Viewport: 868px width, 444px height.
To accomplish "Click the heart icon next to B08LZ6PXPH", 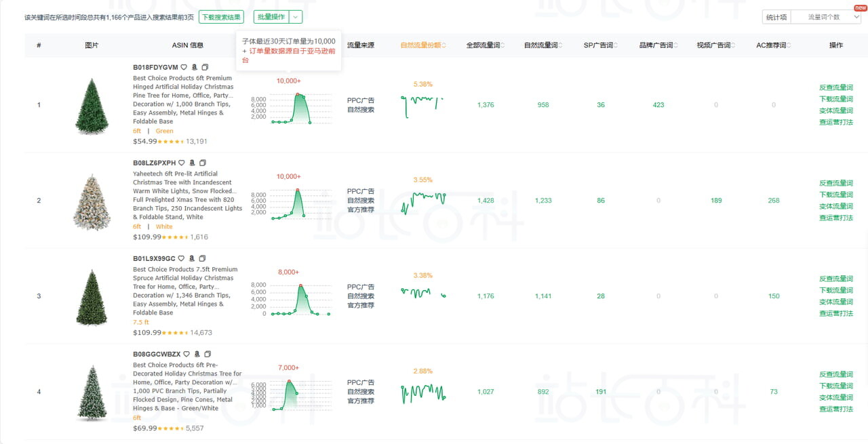I will pos(181,163).
